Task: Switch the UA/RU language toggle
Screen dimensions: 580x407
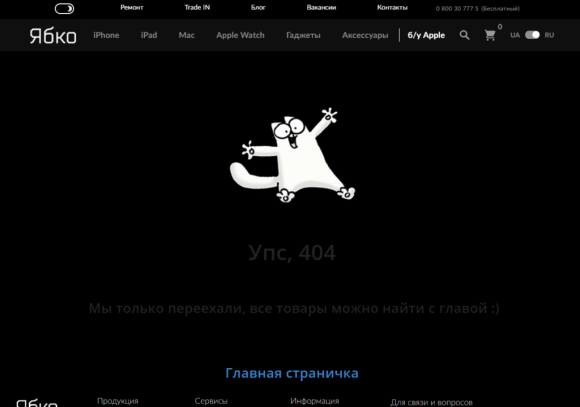Action: [x=532, y=35]
